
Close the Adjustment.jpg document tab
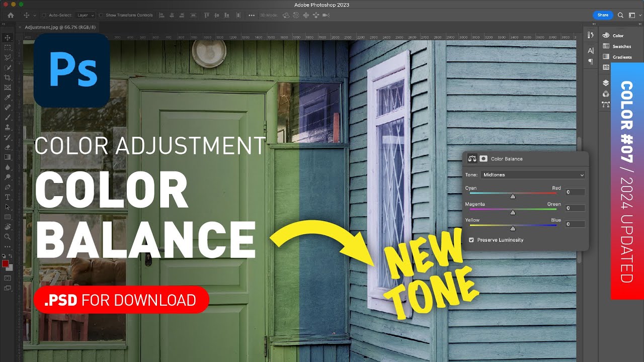coord(20,27)
